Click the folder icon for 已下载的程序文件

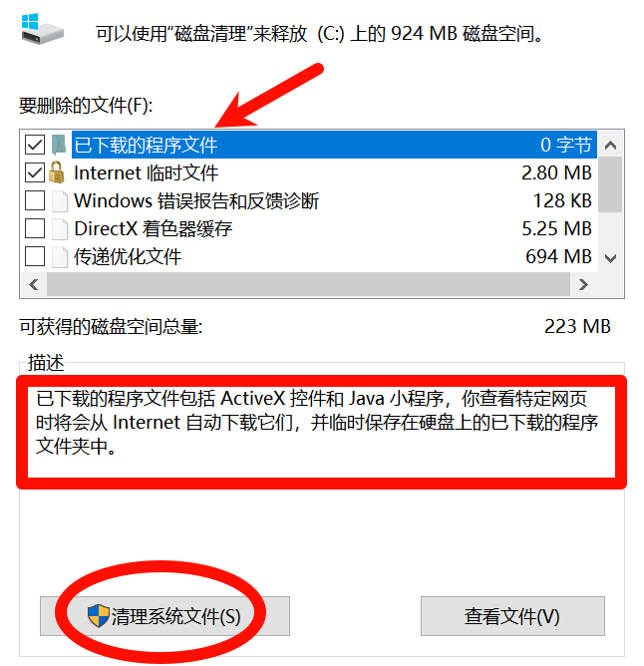(58, 145)
